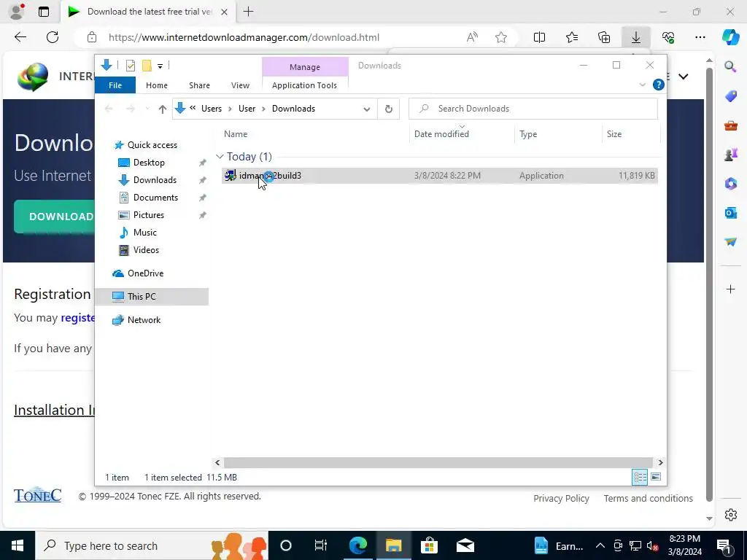Switch to the Home ribbon tab
Image resolution: width=747 pixels, height=560 pixels.
click(x=157, y=85)
